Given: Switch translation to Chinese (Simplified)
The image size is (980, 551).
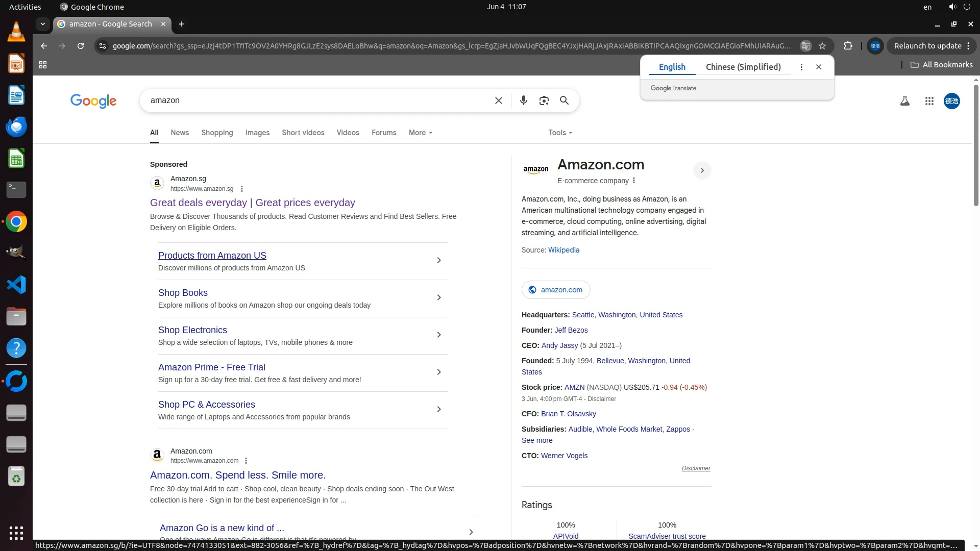Looking at the screenshot, I should (743, 67).
